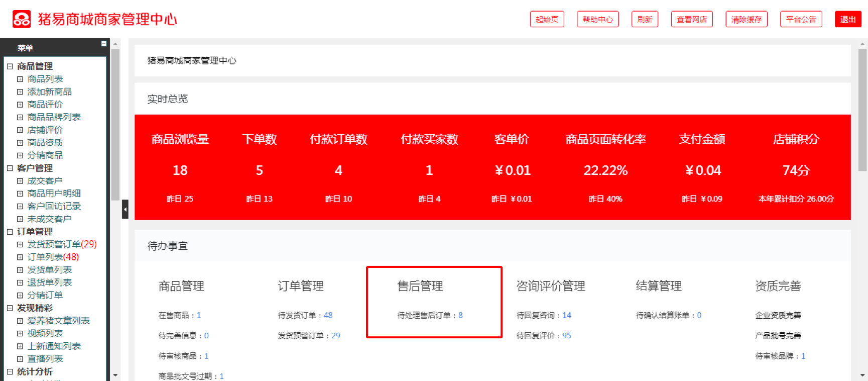
Task: Click the icon beside 商品列表
Action: [20, 79]
